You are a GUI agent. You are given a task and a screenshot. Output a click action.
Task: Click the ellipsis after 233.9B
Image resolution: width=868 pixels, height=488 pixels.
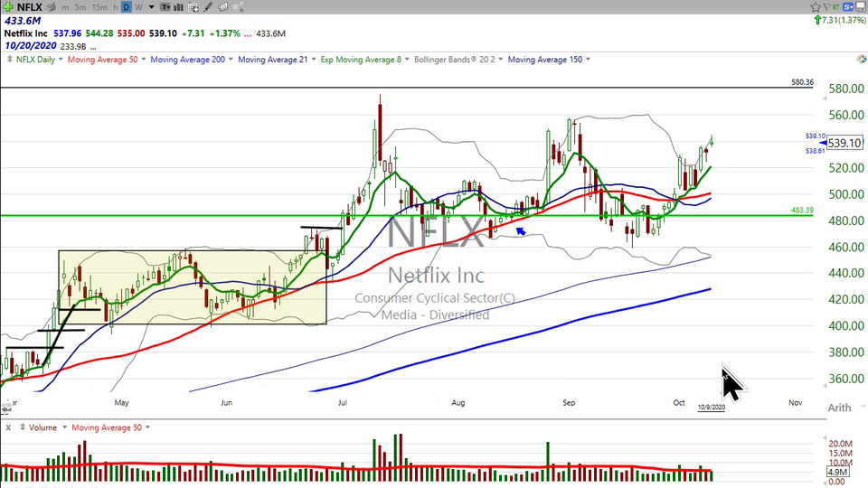point(93,47)
